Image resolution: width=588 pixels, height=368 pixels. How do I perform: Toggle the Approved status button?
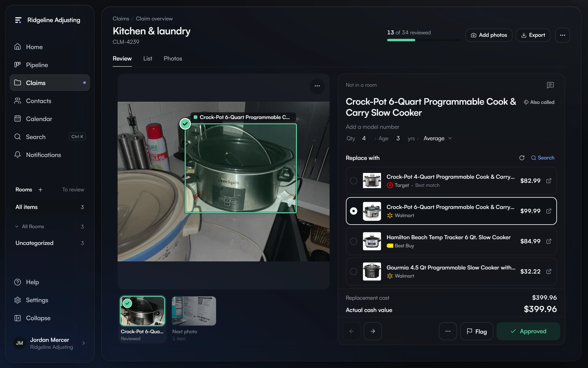(x=528, y=331)
